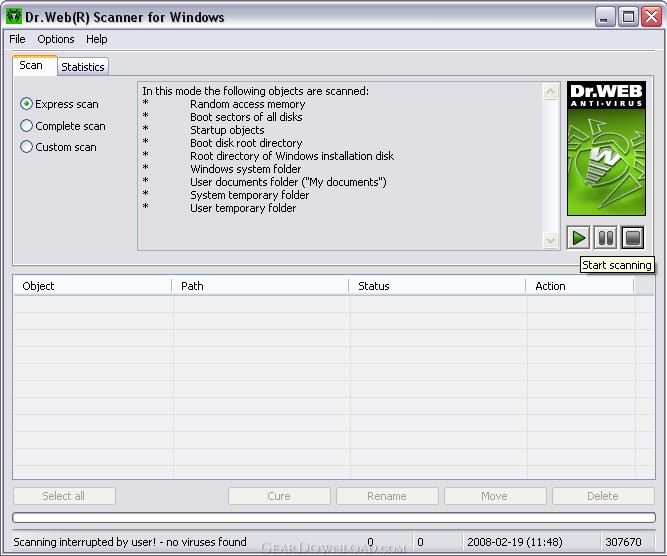Click the Action column header
The height and width of the screenshot is (556, 667).
point(579,286)
